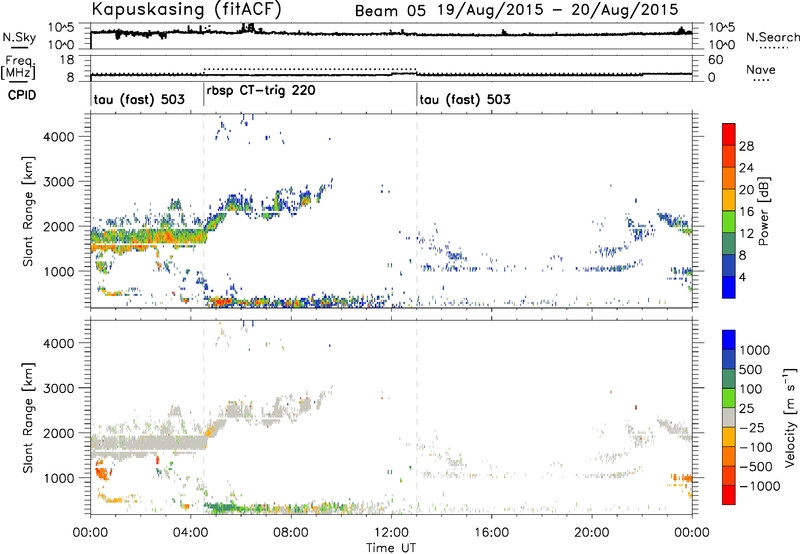This screenshot has height=554, width=800.
Task: Click the Power [dB] colorbar title
Action: tap(763, 211)
